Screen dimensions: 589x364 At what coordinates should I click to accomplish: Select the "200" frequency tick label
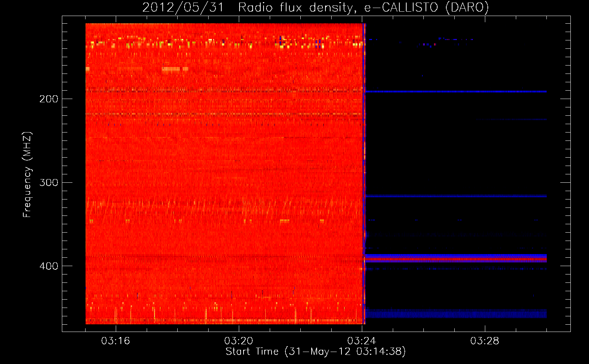point(49,99)
